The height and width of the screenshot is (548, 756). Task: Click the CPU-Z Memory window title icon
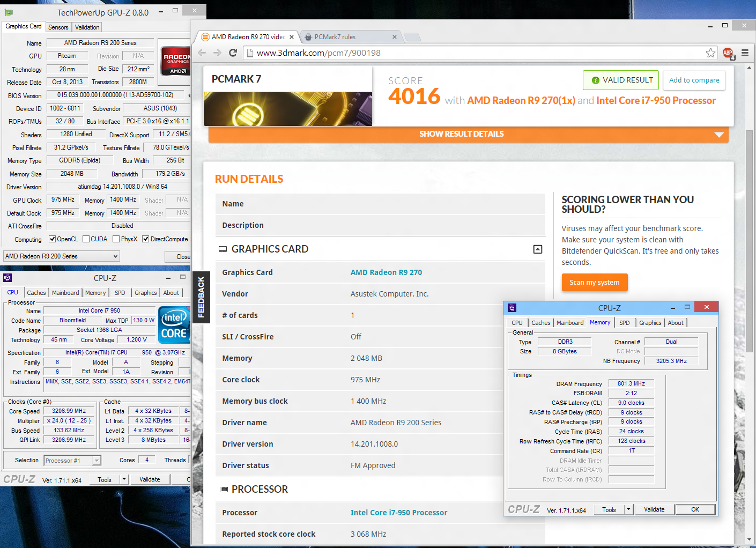click(512, 308)
